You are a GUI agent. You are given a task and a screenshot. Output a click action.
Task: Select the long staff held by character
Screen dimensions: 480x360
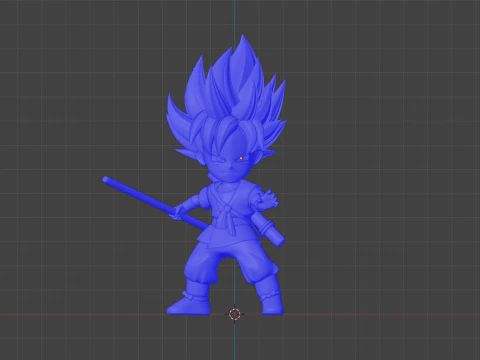point(154,203)
